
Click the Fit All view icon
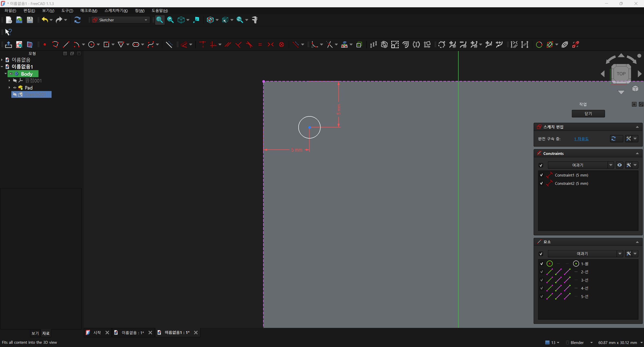pos(159,20)
